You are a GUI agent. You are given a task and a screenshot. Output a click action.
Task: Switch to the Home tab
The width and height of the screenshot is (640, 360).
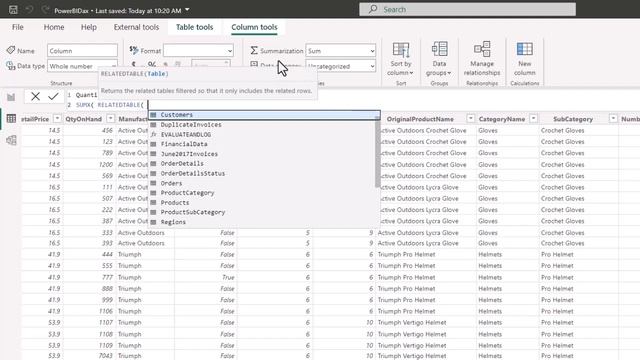54,27
